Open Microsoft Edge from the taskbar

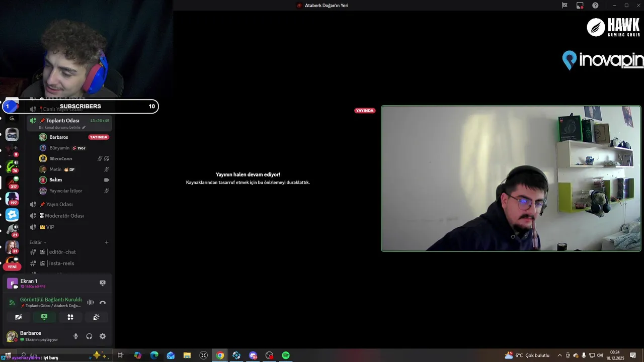[154, 355]
